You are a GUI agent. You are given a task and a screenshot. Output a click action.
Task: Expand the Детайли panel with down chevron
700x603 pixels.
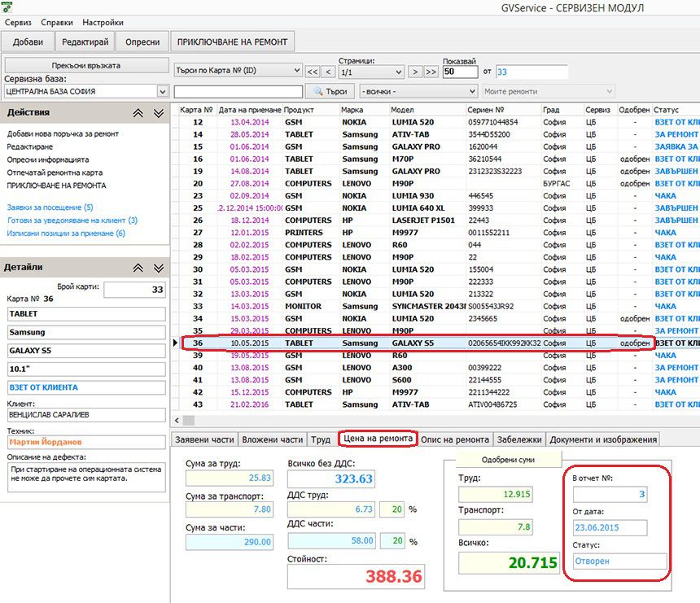coord(159,268)
